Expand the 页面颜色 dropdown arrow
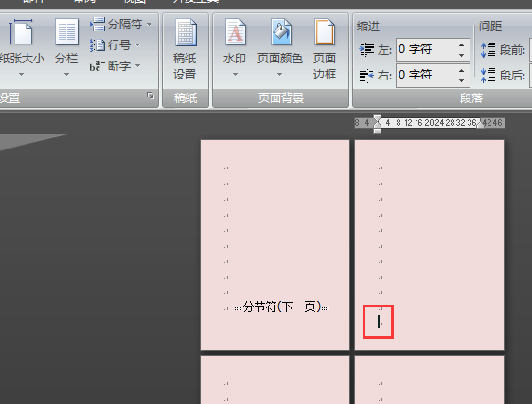The image size is (532, 404). tap(279, 74)
